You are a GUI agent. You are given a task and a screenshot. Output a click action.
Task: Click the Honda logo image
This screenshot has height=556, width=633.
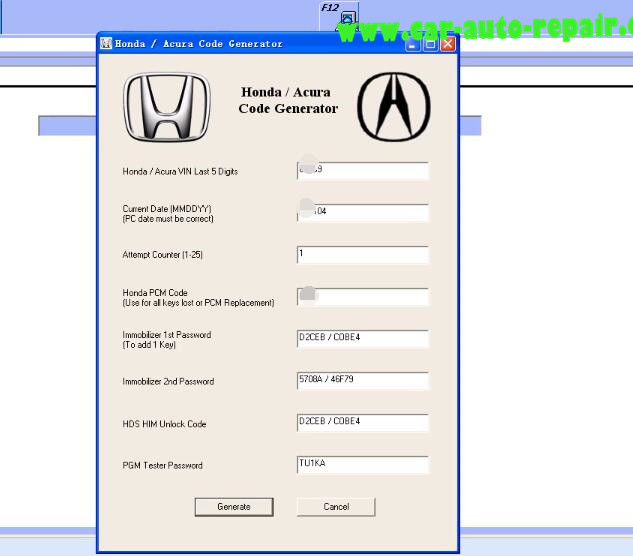167,107
